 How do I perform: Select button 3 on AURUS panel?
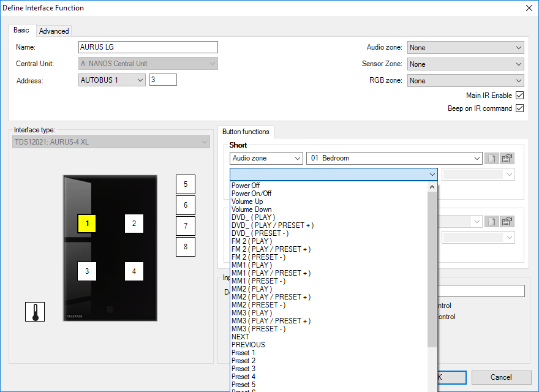[87, 271]
